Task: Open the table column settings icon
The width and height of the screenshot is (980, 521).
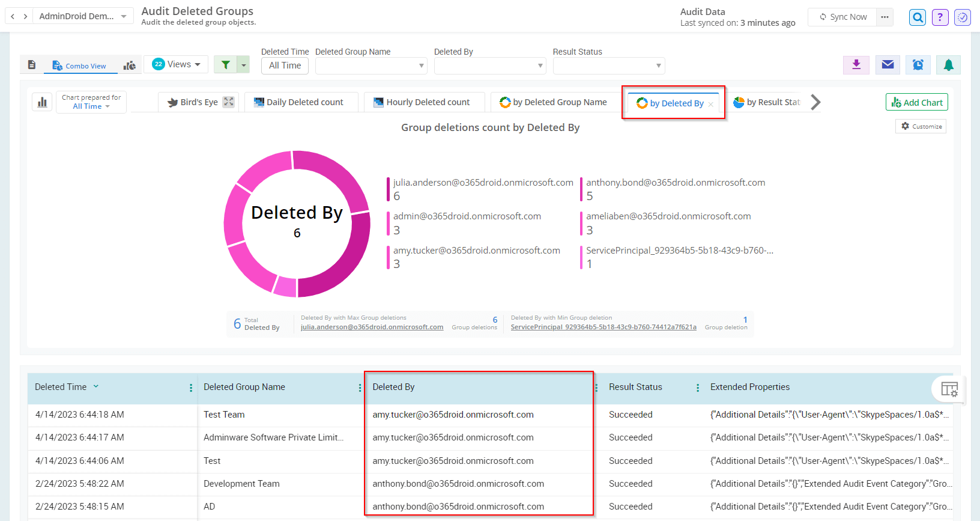Action: pos(949,389)
